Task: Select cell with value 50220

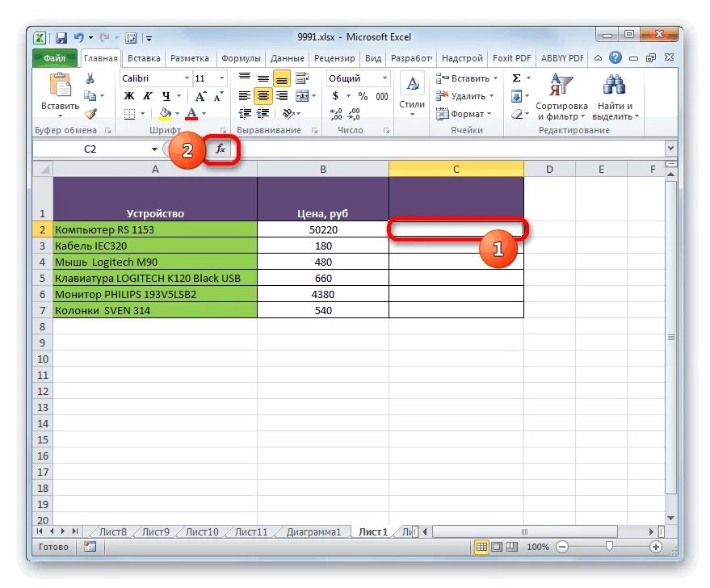Action: [323, 229]
